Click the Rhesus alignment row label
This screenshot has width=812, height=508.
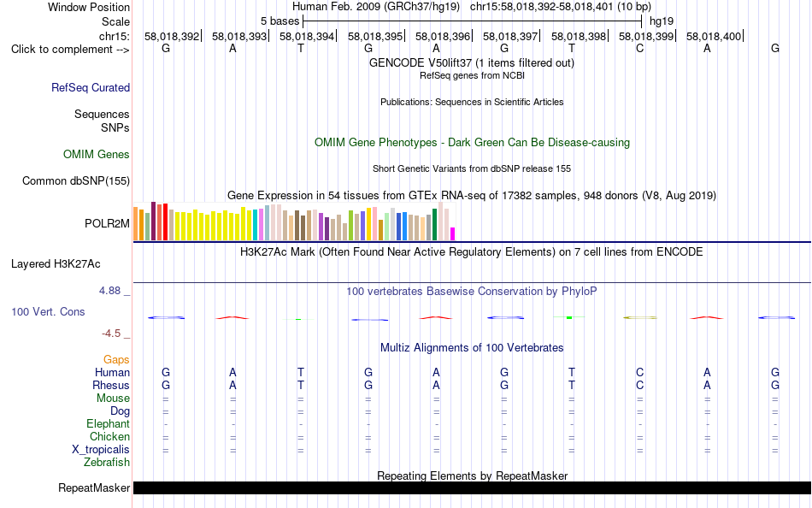pos(111,385)
